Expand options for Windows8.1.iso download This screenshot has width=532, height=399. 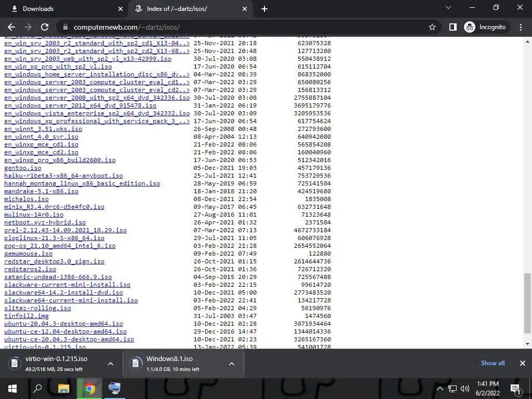[x=232, y=364]
